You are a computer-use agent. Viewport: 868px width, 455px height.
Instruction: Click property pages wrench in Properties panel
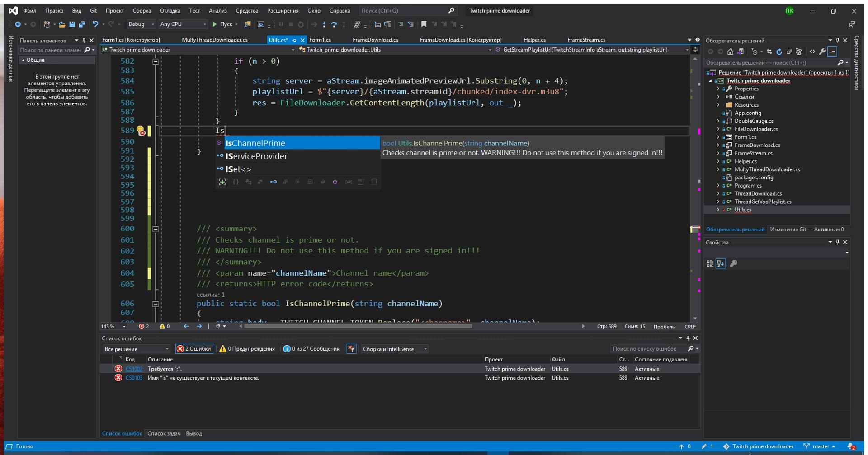(x=733, y=263)
